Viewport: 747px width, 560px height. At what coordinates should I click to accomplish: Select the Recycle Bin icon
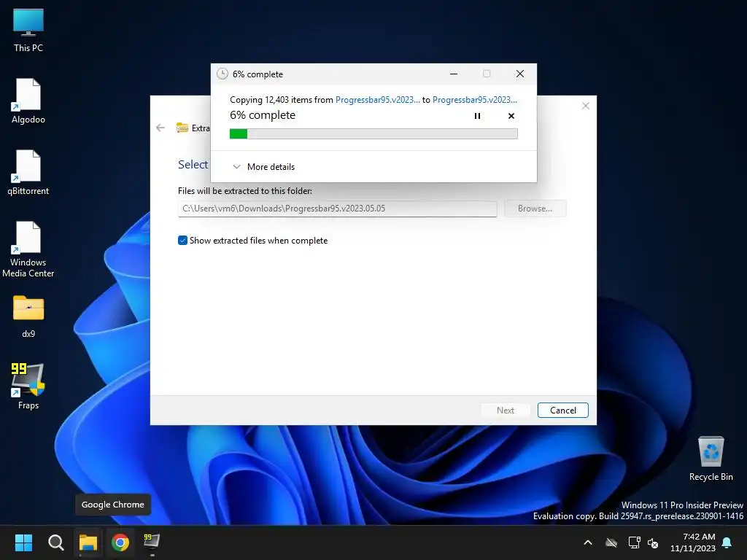pos(711,459)
